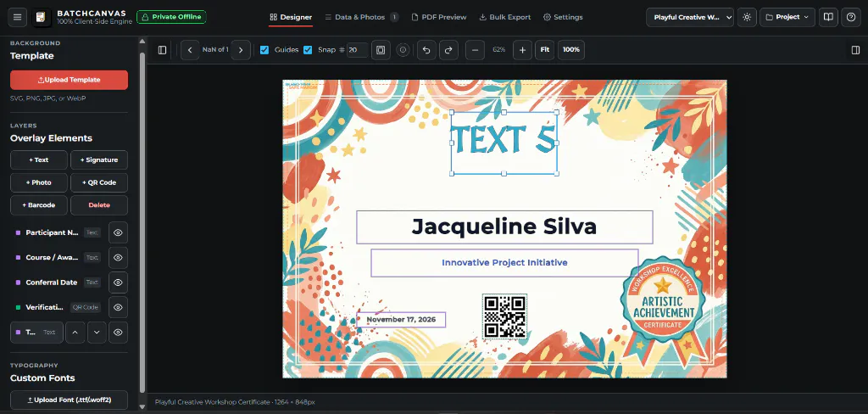Switch the light/dark theme sun icon

click(747, 17)
